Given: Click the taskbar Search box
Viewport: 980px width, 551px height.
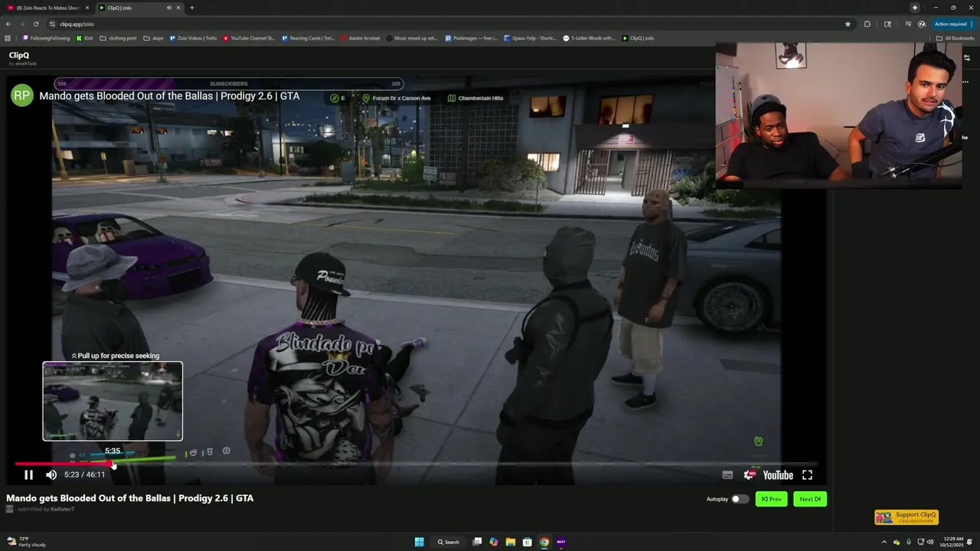Looking at the screenshot, I should coord(449,542).
